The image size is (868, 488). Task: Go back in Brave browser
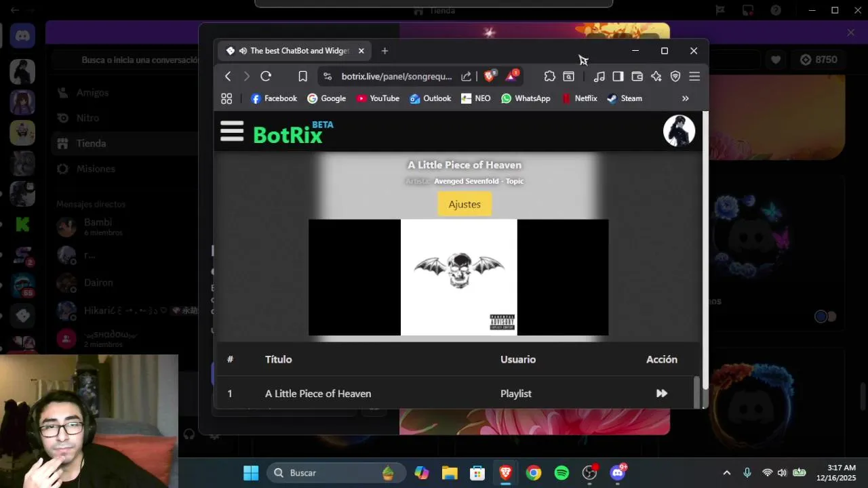pyautogui.click(x=228, y=77)
